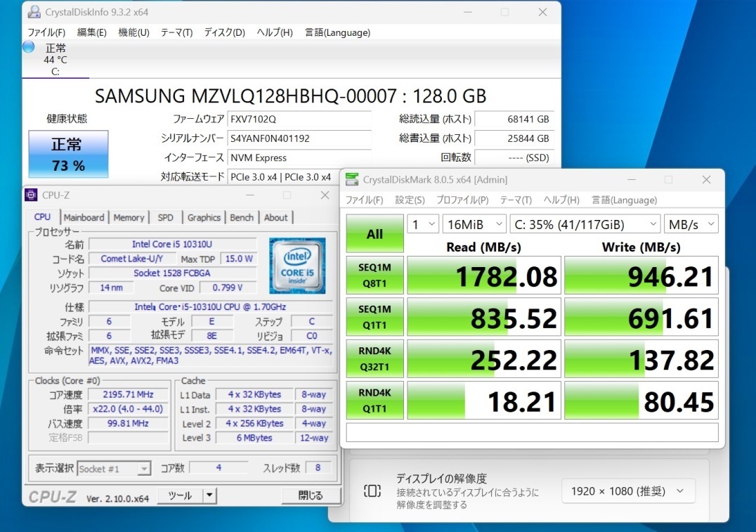The height and width of the screenshot is (532, 756).
Task: Open 設定(S) menu in CrystalDiskMark
Action: [410, 200]
